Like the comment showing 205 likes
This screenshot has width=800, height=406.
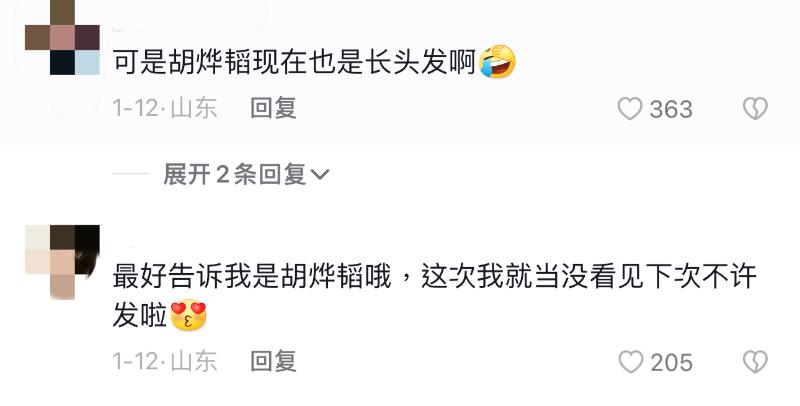point(631,362)
